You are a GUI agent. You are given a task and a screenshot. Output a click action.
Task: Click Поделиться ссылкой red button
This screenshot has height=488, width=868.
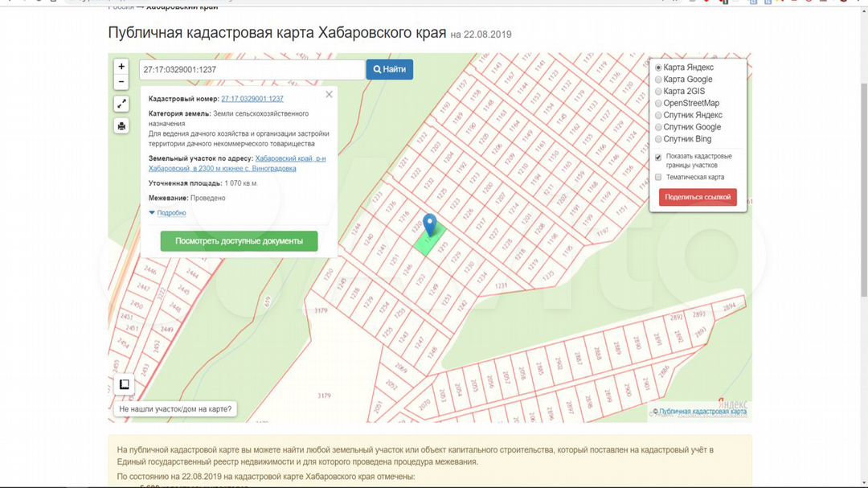[x=698, y=197]
